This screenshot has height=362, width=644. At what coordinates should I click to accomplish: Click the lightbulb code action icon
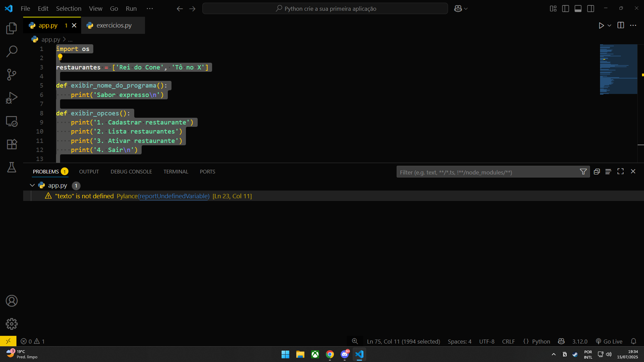[x=60, y=57]
